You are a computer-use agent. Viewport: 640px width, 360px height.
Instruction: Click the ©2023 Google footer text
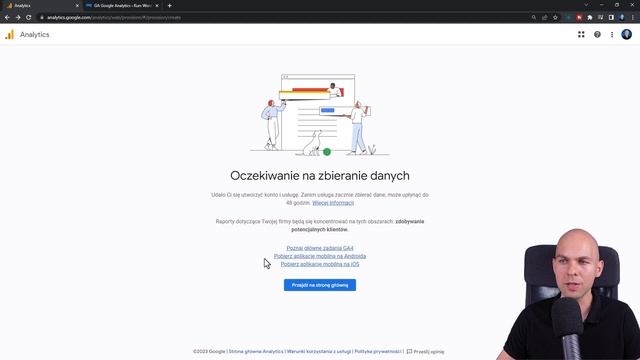coord(209,351)
